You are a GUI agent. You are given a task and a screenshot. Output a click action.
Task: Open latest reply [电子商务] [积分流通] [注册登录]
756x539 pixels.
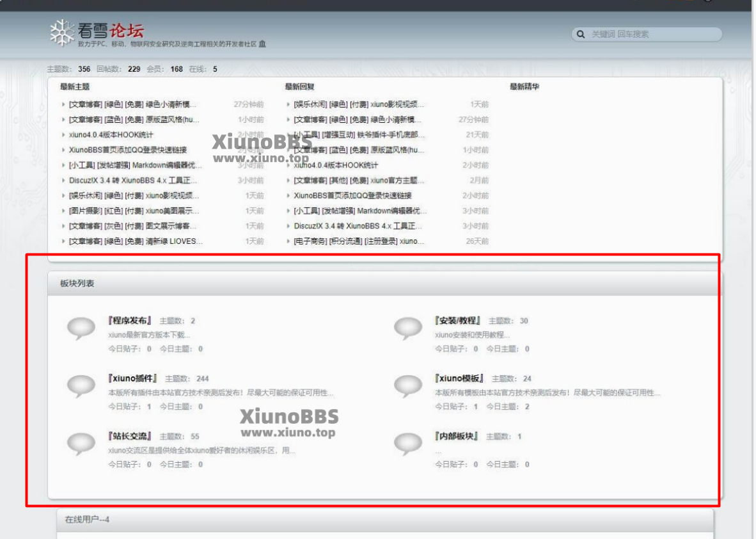click(359, 241)
